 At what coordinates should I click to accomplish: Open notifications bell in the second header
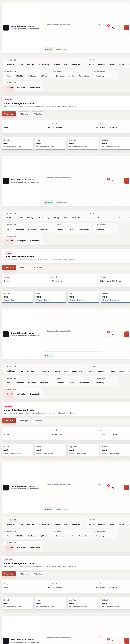coord(107,181)
